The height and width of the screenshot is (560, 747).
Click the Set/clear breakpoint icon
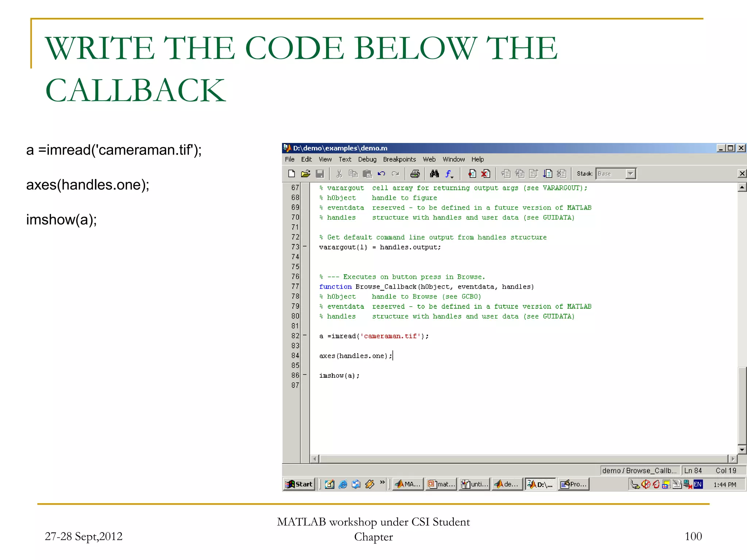tap(472, 174)
